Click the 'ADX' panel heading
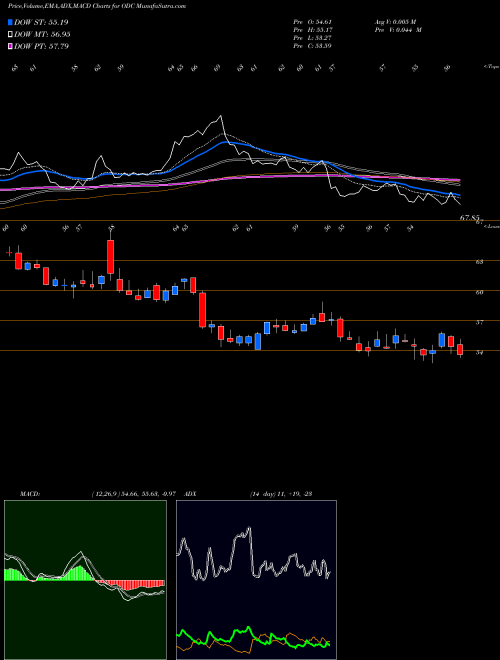 coord(190,494)
